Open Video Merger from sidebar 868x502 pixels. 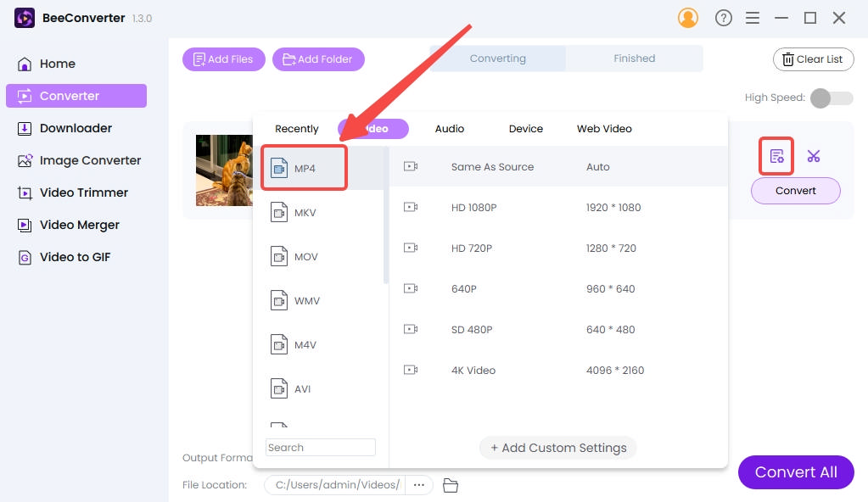(x=79, y=225)
